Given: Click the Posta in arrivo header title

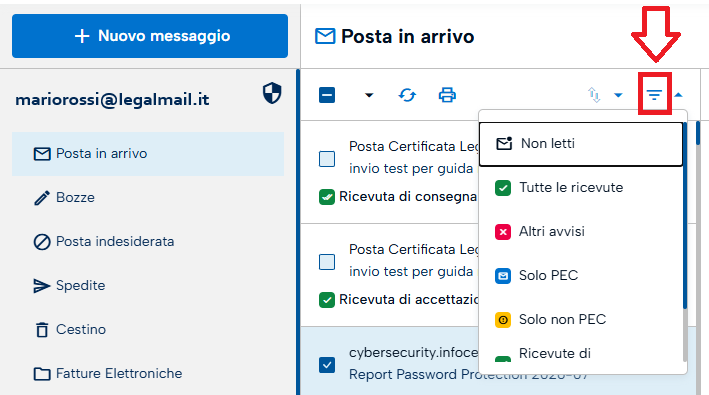Looking at the screenshot, I should [x=407, y=36].
